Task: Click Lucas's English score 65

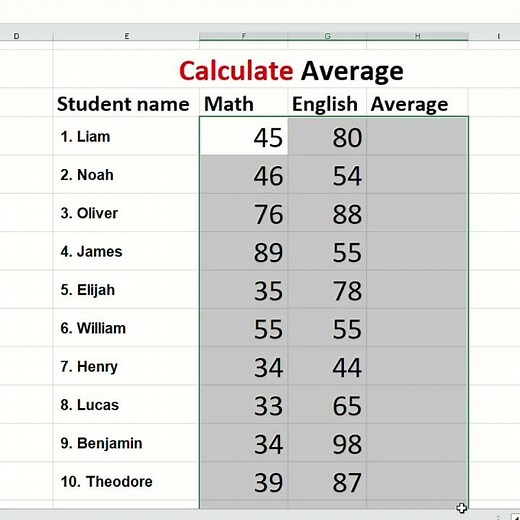Action: 327,404
